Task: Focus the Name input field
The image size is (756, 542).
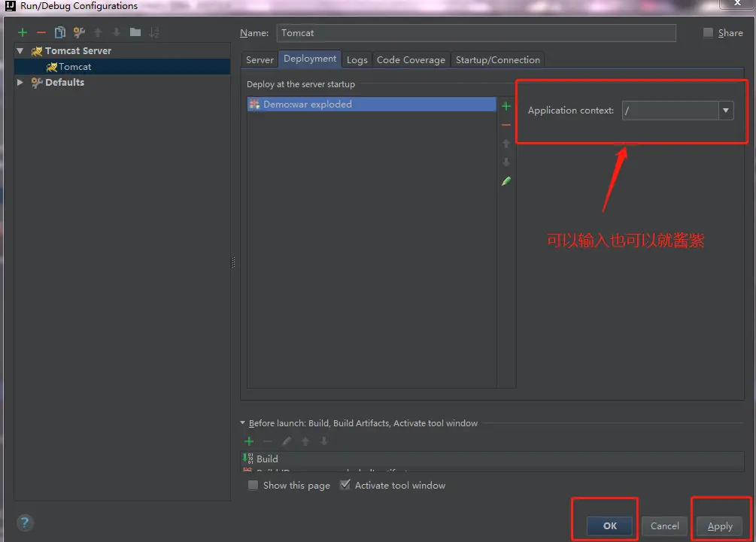Action: (476, 33)
